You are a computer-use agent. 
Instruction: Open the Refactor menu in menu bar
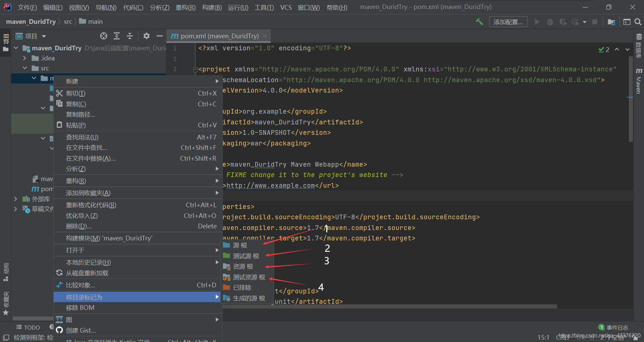coord(185,7)
